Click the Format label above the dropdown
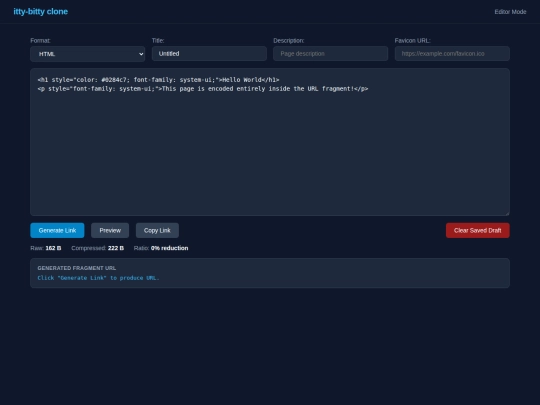Viewport: 540px width, 405px height. (40, 41)
